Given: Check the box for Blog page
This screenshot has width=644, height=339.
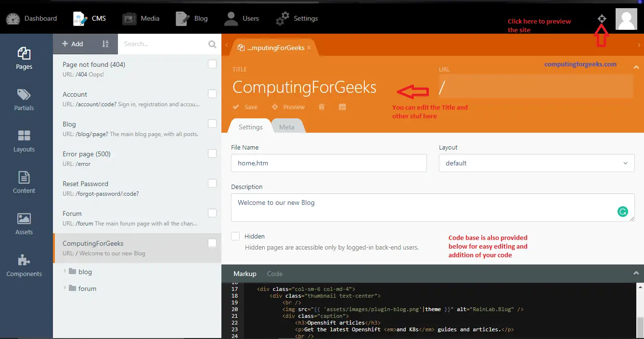Looking at the screenshot, I should tap(212, 124).
